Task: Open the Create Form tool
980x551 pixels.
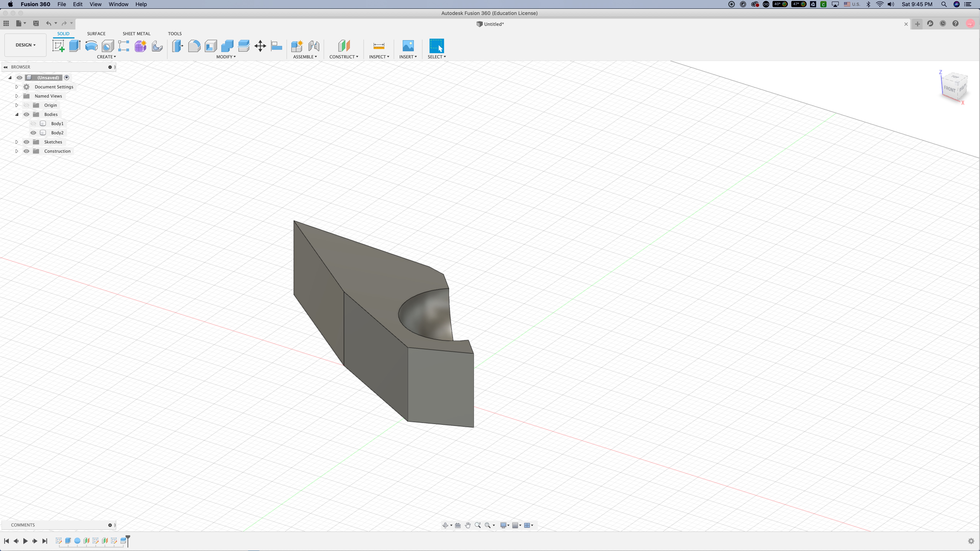Action: point(140,46)
